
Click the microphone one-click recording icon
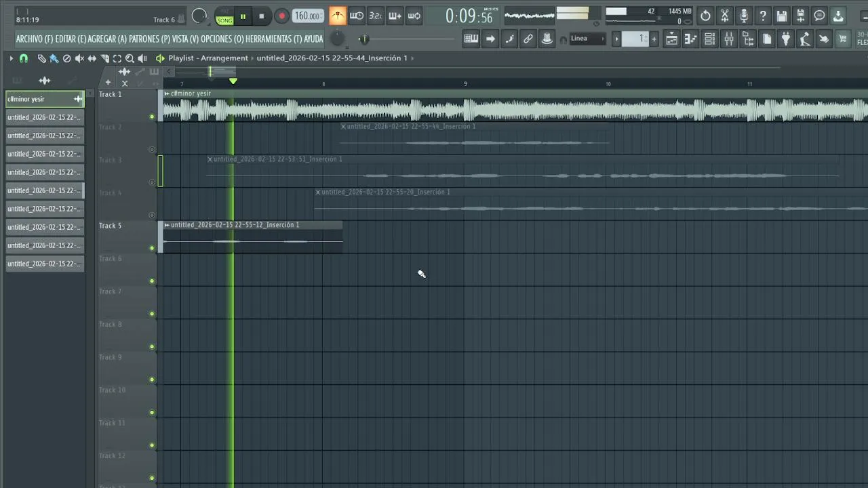point(744,16)
